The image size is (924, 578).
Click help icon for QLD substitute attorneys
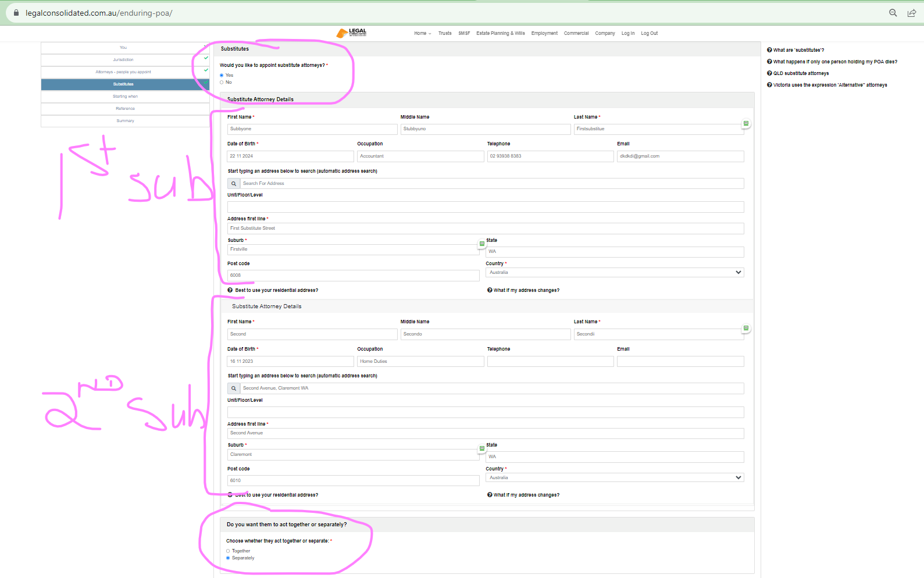769,73
